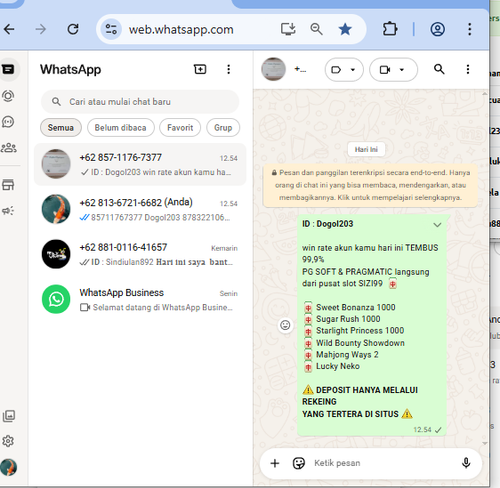500x488 pixels.
Task: Click the 'Kemarin' timestamp in the chat list
Action: tap(224, 248)
